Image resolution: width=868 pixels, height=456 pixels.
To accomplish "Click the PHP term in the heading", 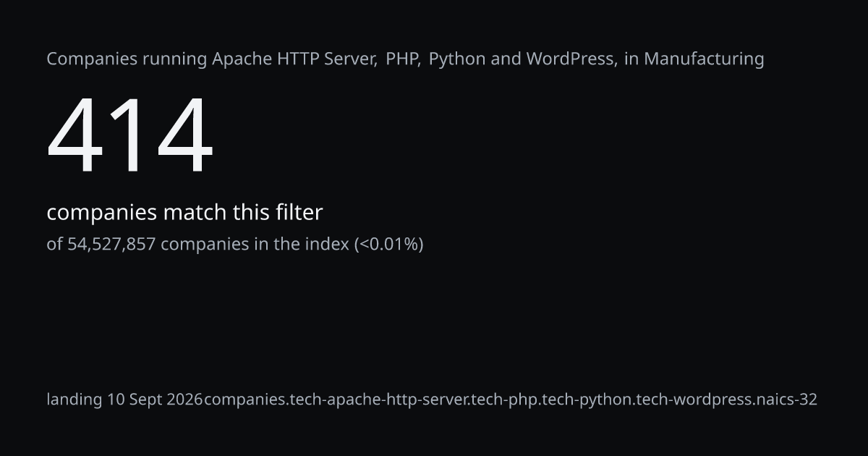I will (x=401, y=59).
